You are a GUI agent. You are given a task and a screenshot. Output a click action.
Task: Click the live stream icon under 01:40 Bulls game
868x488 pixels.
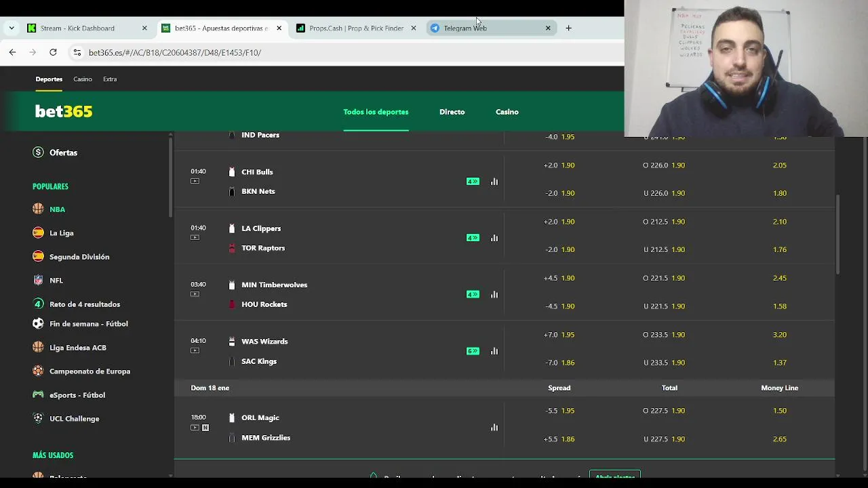(x=195, y=181)
